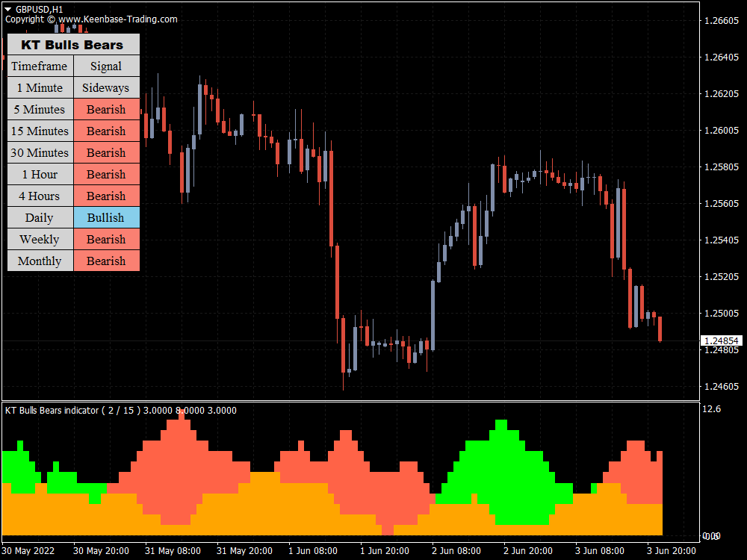Click the Bearish signal for 1 Hour
This screenshot has width=747, height=560.
pyautogui.click(x=107, y=174)
